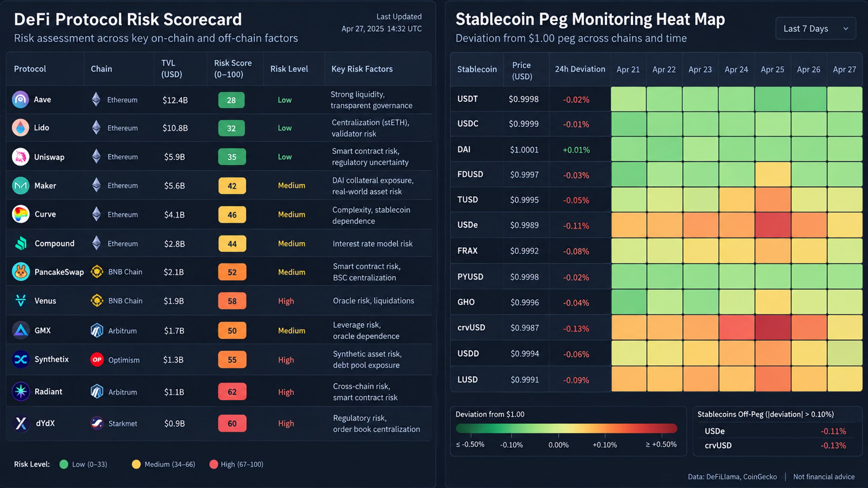Click the USDe off-peg entry -0.11%
This screenshot has width=868, height=488.
(x=775, y=431)
